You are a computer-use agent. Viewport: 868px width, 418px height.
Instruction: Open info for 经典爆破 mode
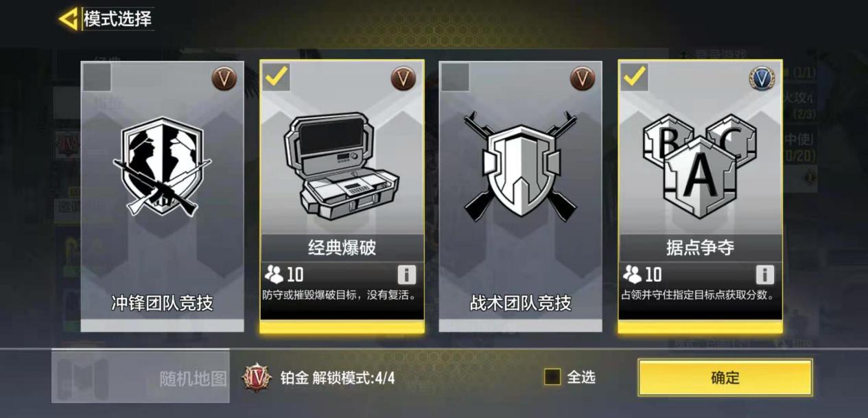click(407, 275)
